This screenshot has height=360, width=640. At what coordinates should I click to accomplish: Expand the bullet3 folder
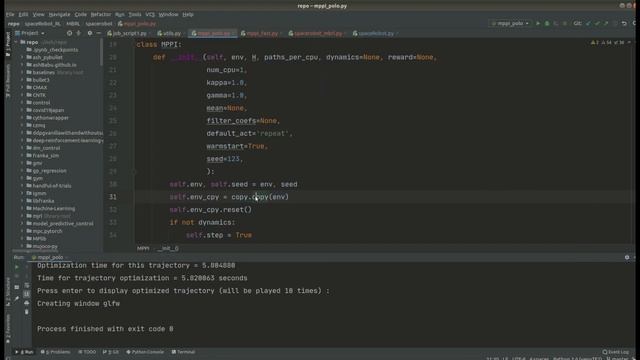tap(22, 80)
